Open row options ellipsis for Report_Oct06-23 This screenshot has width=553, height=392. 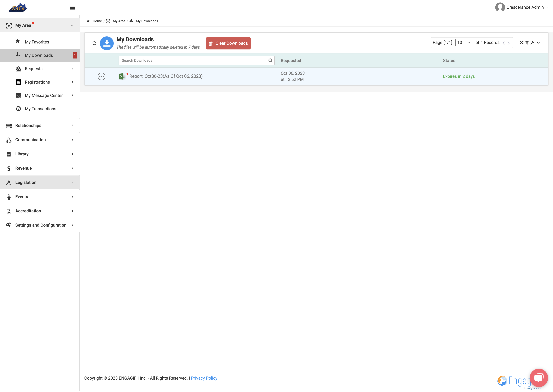[101, 77]
